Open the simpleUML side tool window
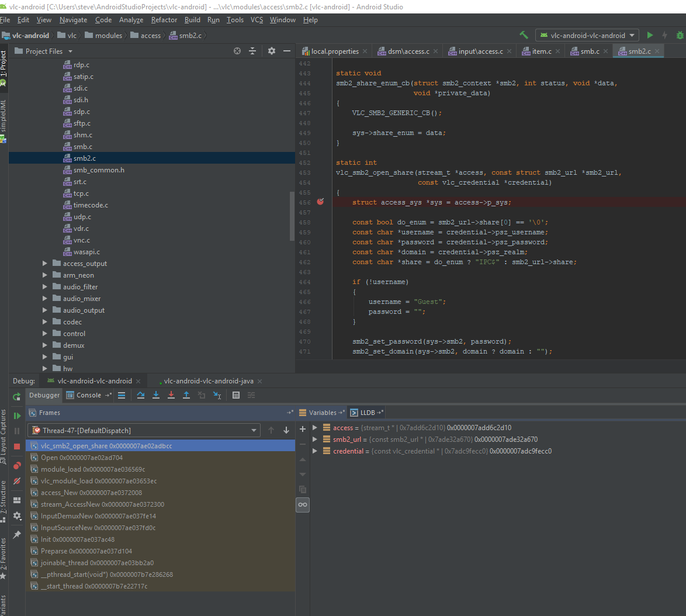The image size is (686, 616). (x=4, y=120)
